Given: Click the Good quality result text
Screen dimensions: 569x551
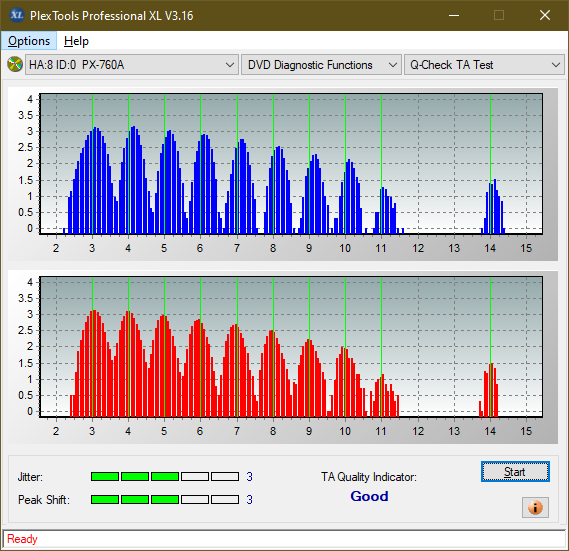Looking at the screenshot, I should pos(369,496).
